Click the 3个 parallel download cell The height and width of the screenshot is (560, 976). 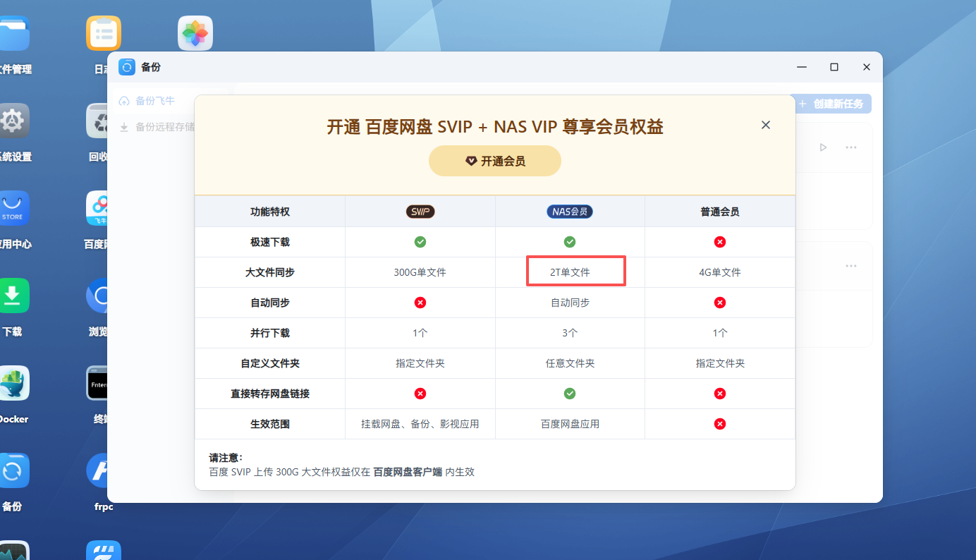point(570,333)
